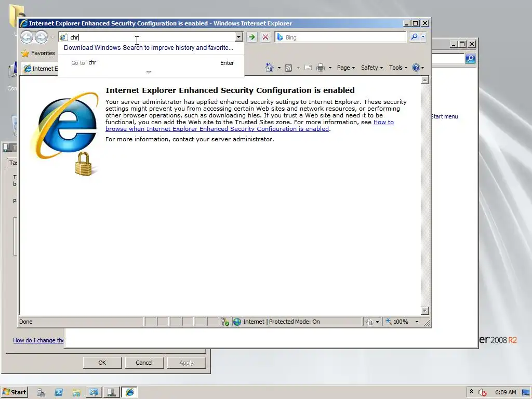This screenshot has height=399, width=532.
Task: Click the red Stop loading button
Action: 265,37
